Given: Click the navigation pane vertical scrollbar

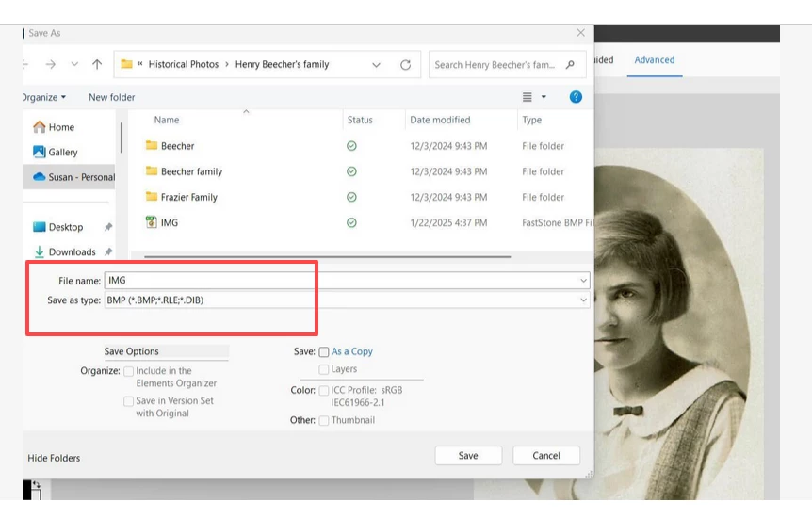Looking at the screenshot, I should click(x=122, y=138).
